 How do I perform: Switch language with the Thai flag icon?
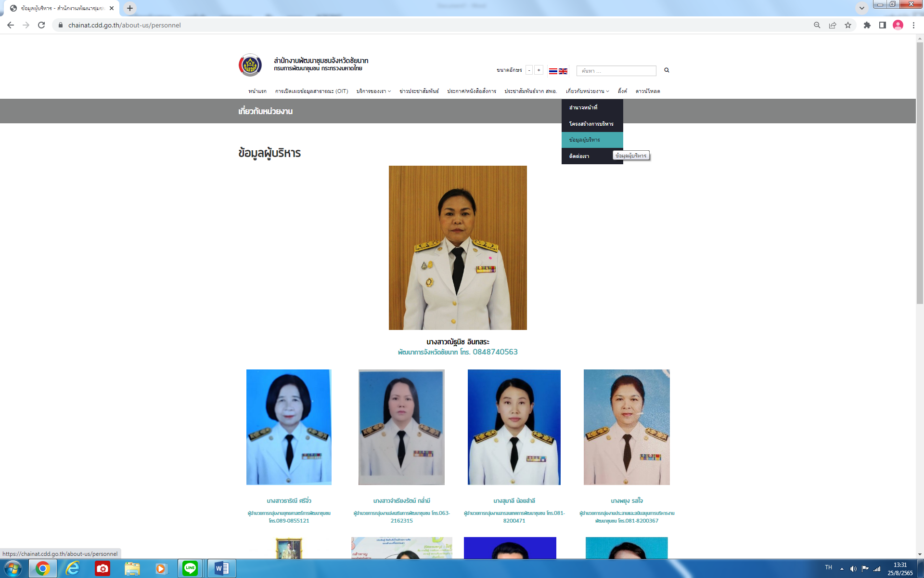coord(553,71)
